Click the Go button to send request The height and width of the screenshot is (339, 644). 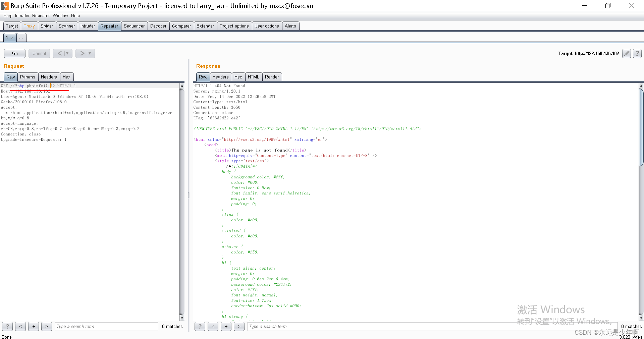click(15, 53)
